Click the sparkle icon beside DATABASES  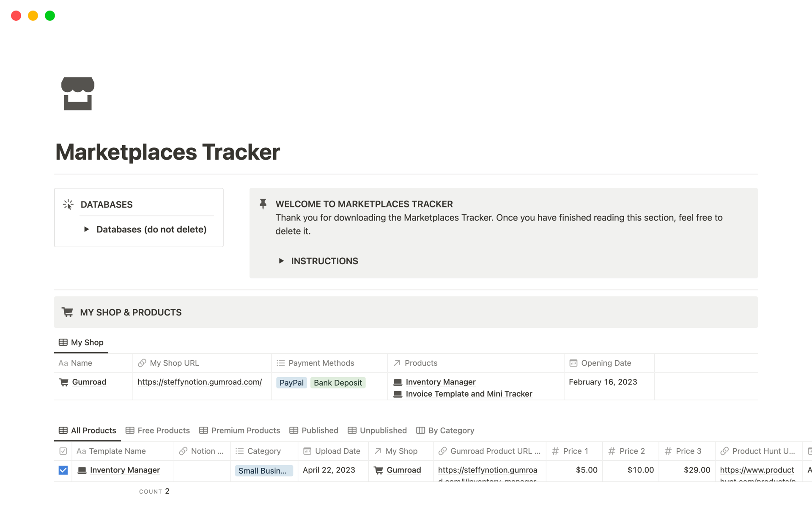point(68,204)
